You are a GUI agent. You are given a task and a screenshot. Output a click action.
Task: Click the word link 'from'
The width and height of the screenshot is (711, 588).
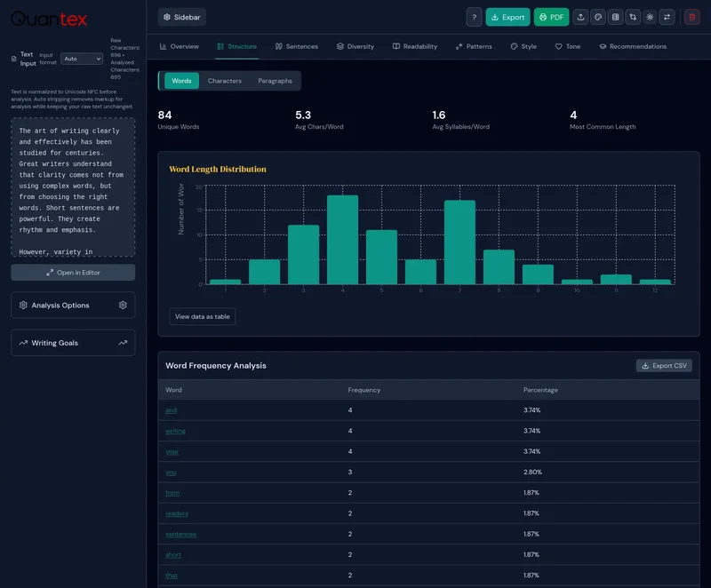click(172, 492)
